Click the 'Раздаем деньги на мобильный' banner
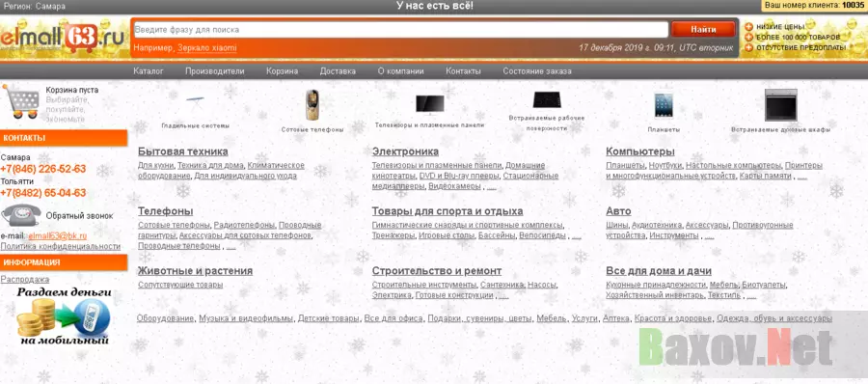The width and height of the screenshot is (868, 384). point(63,316)
